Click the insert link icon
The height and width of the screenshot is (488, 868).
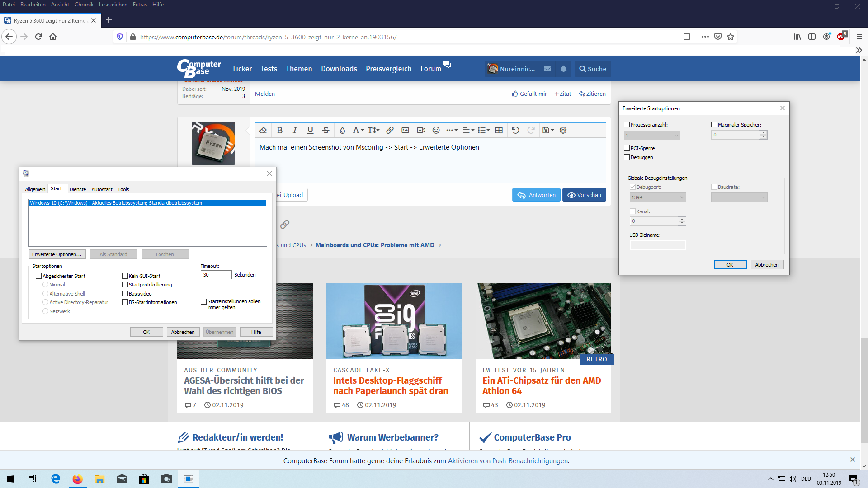[x=390, y=130]
